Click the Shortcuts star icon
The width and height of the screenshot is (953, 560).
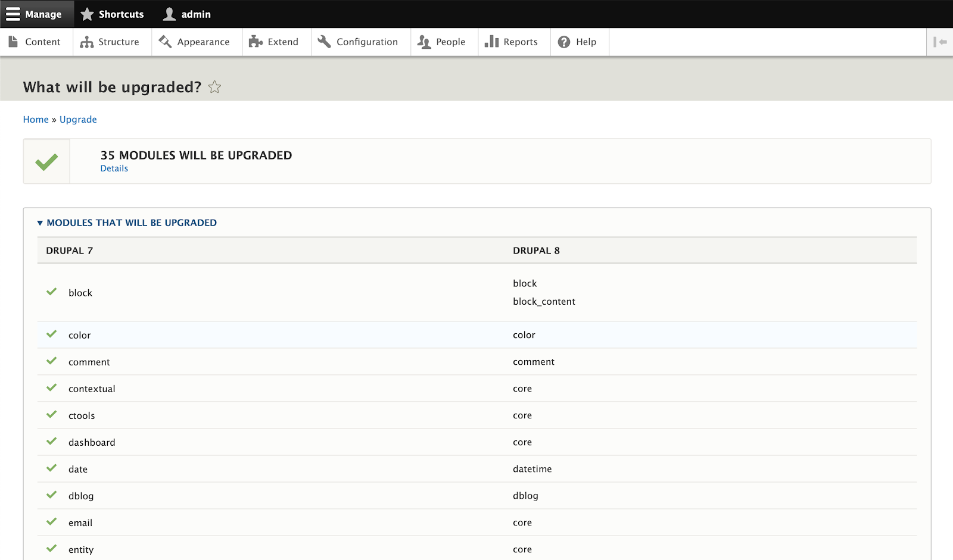[x=87, y=14]
